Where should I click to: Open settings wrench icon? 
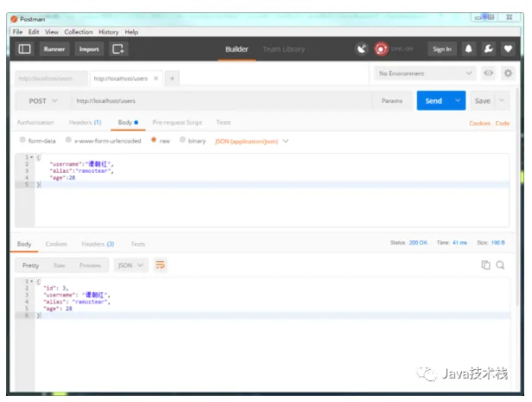488,49
